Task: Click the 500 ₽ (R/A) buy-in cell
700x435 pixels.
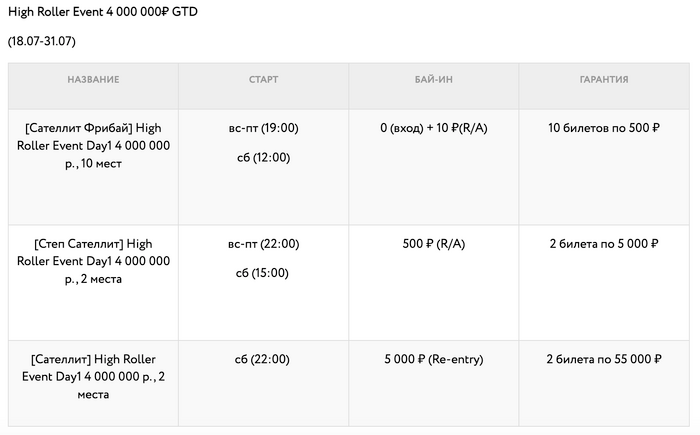Action: (433, 243)
